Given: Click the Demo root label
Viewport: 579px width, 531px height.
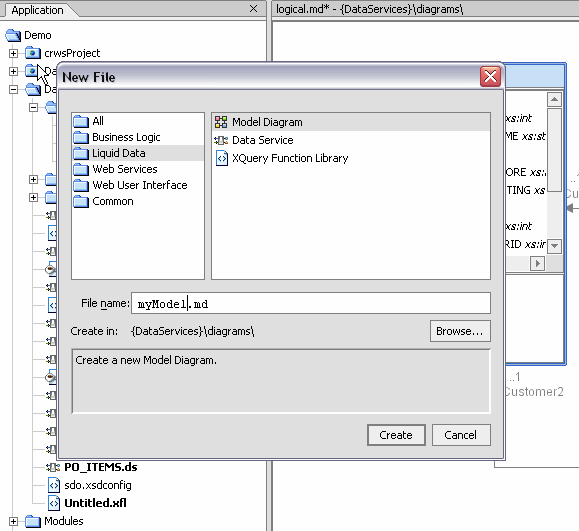Looking at the screenshot, I should tap(38, 35).
